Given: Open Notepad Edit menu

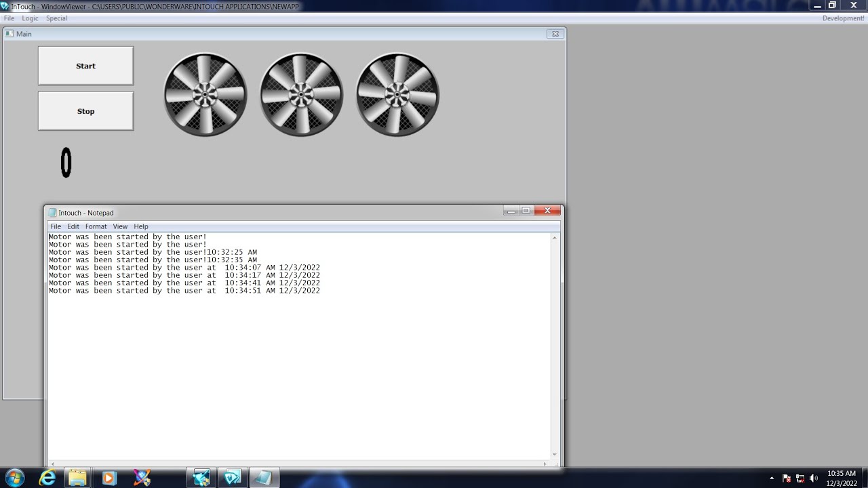Looking at the screenshot, I should [73, 226].
